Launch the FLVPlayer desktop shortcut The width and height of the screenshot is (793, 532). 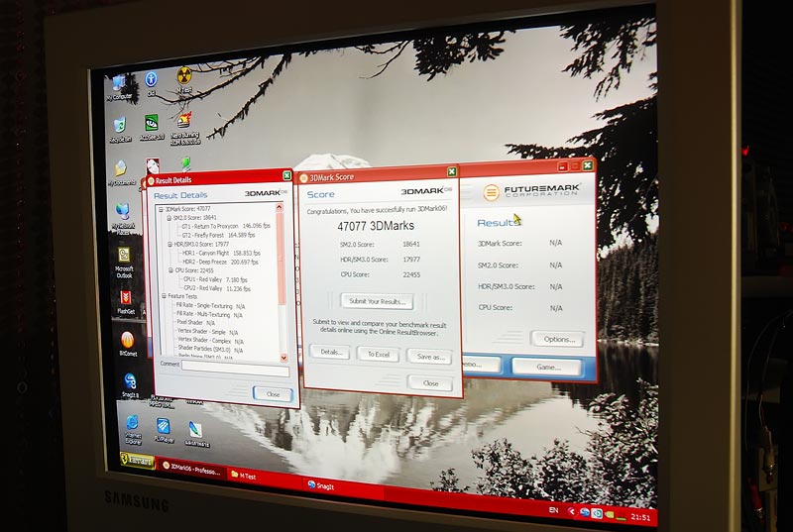click(164, 430)
